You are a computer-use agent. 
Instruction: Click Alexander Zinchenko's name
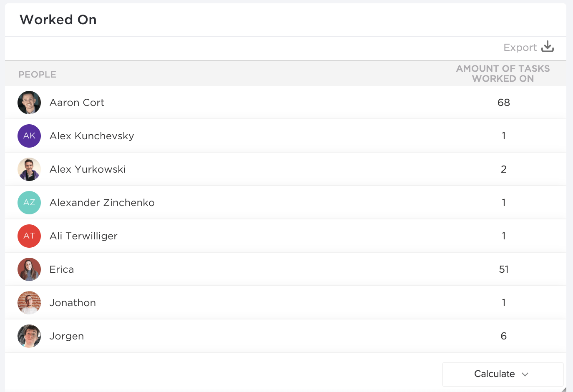[102, 203]
